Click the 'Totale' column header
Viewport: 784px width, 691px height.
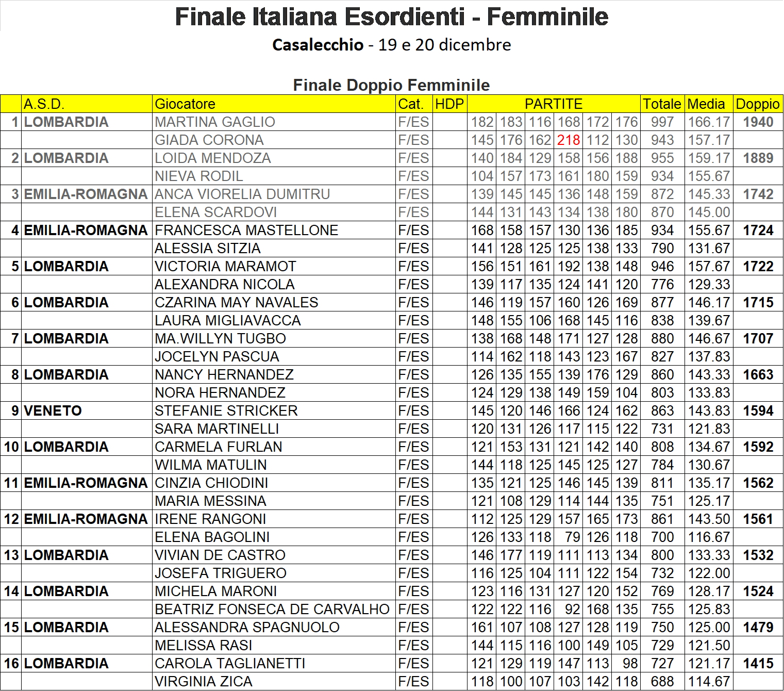(662, 104)
